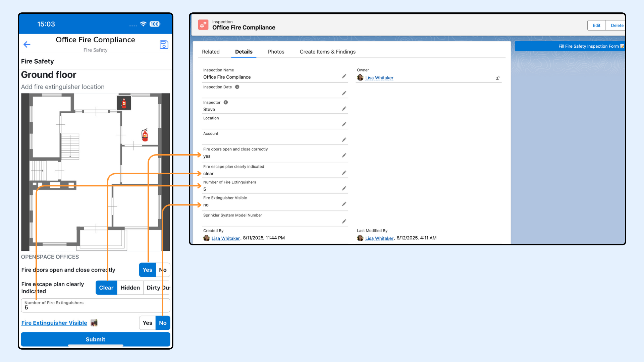The width and height of the screenshot is (644, 362).
Task: Click the Number of Fire Extinguishers input
Action: [96, 306]
